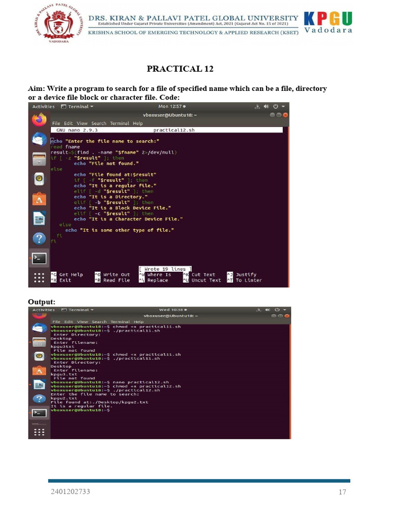
Task: Select Terminal icon in the code screenshot dock
Action: point(39,259)
